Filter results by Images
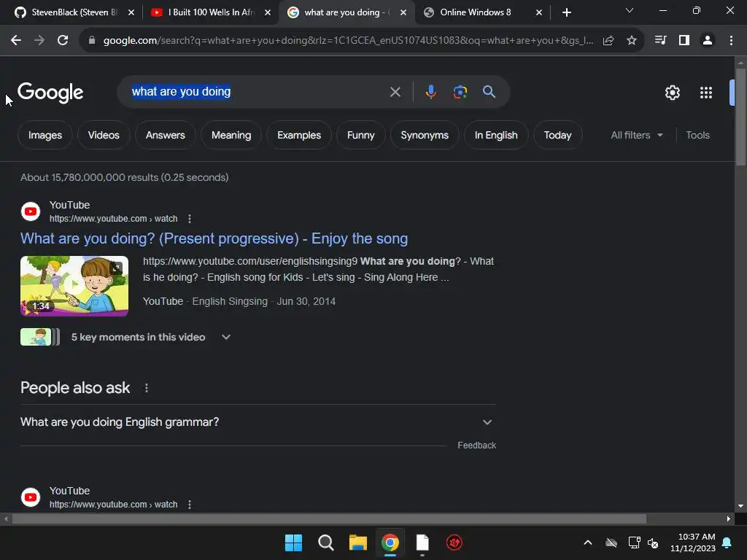This screenshot has width=747, height=560. [x=45, y=135]
